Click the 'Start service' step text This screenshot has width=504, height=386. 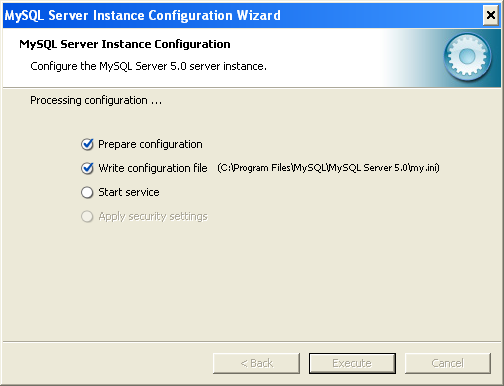(129, 192)
